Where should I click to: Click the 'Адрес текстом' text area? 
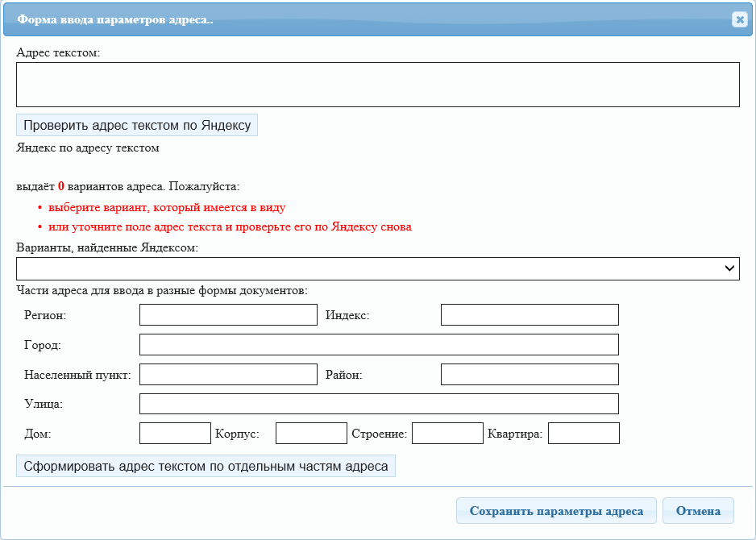pos(377,85)
